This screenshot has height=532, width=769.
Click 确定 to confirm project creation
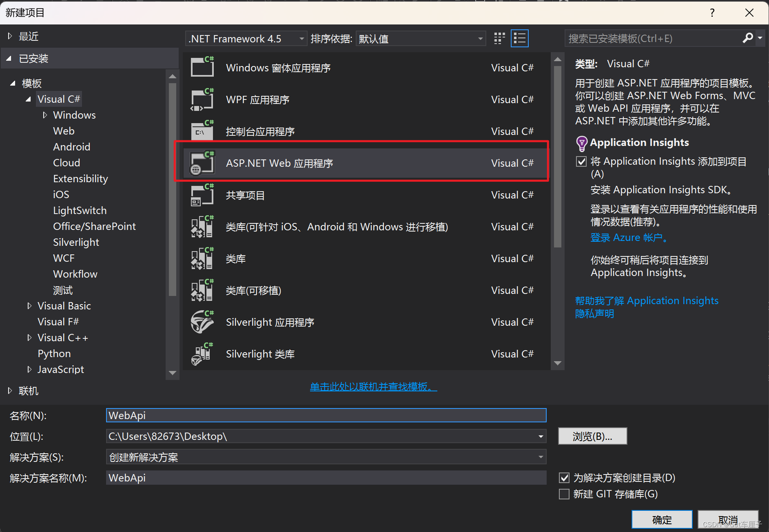point(662,520)
